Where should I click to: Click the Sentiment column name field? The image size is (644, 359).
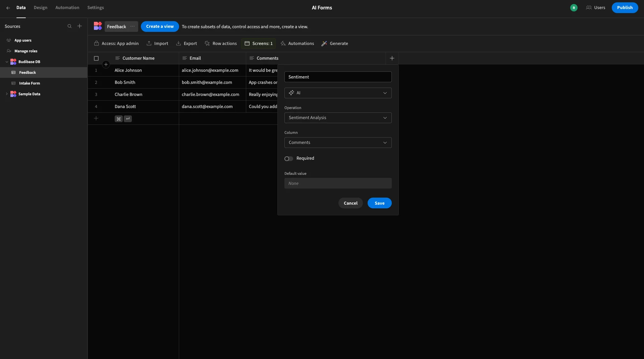[x=338, y=77]
